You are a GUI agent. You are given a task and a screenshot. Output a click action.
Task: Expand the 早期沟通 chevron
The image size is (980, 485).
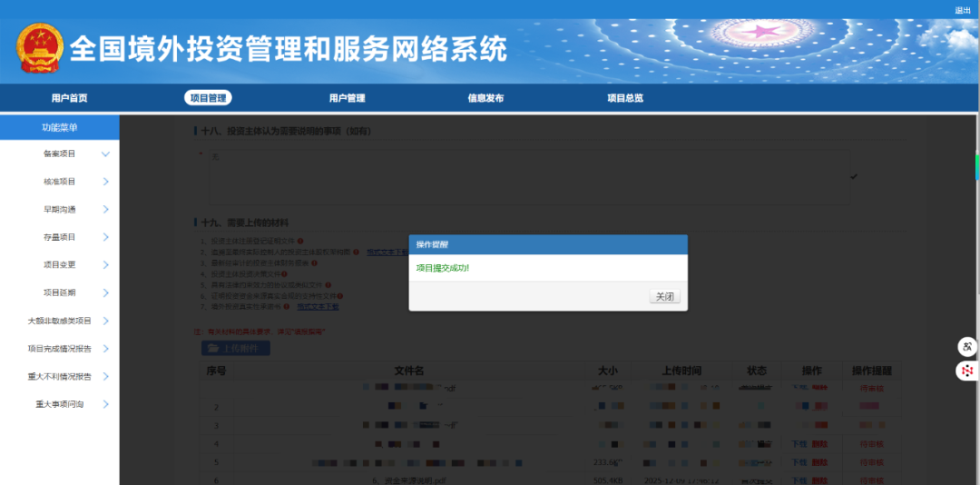pyautogui.click(x=105, y=210)
